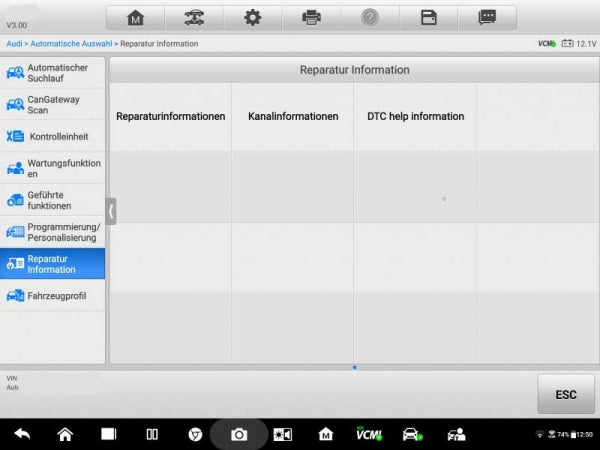Screen dimensions: 600x450
Task: Open the MaxiSys home icon in top toolbar
Action: tap(135, 18)
